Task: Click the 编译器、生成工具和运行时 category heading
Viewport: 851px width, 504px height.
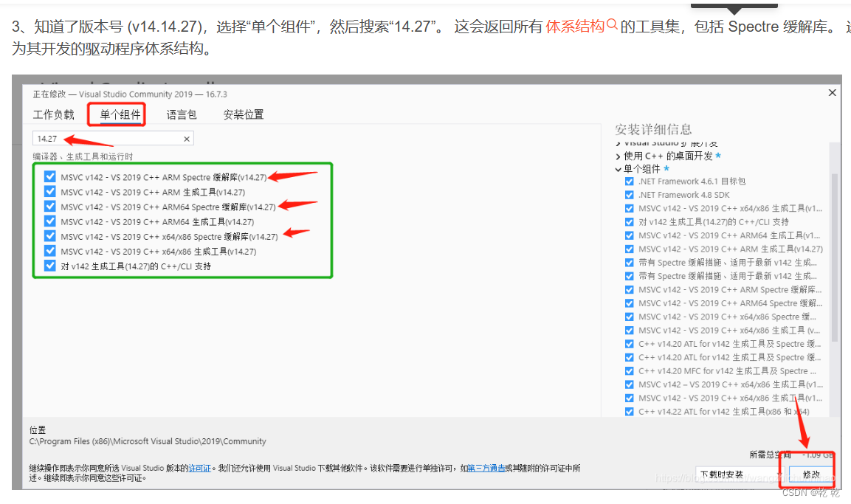Action: click(x=83, y=156)
